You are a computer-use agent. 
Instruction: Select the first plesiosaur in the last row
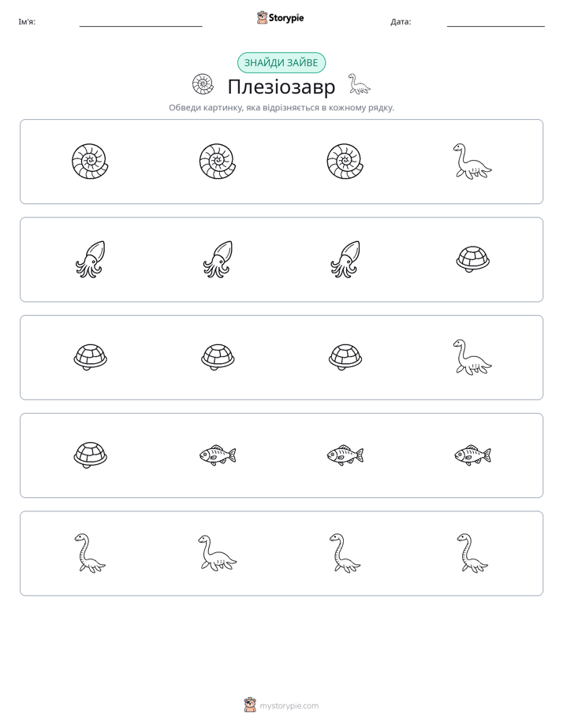click(90, 553)
